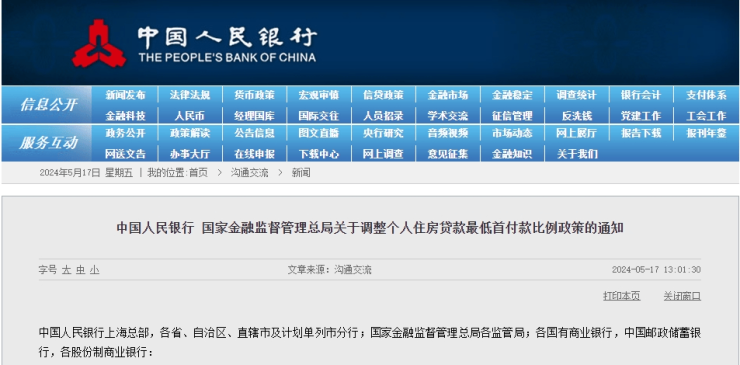The width and height of the screenshot is (740, 365).
Task: Click 首页 in the breadcrumb
Action: [198, 173]
